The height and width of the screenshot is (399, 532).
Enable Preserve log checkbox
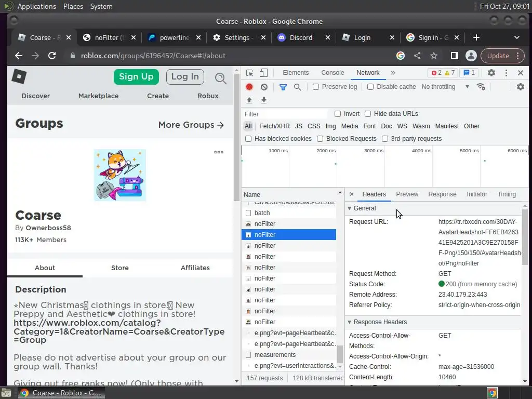coord(316,87)
